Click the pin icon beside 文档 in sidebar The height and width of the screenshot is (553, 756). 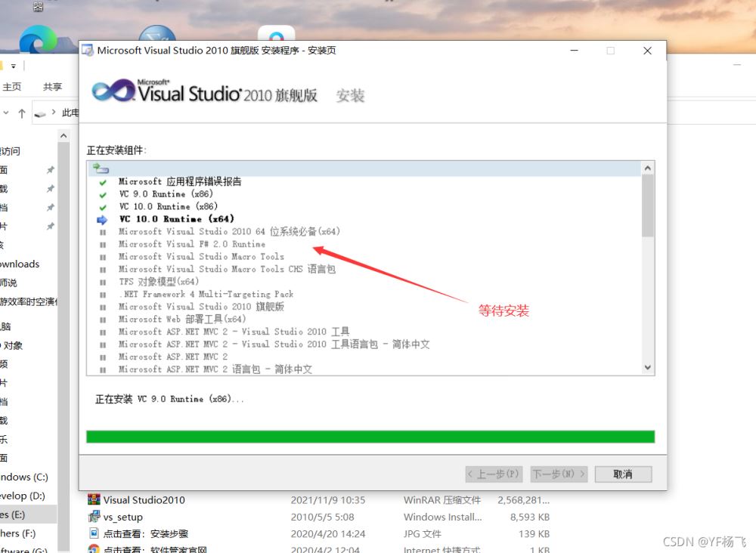click(x=50, y=207)
